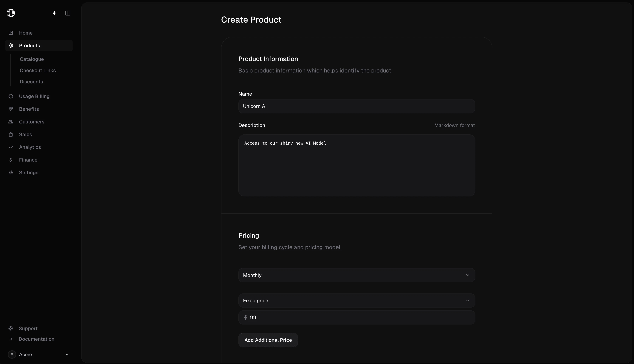Open the Monthly billing cycle dropdown
Viewport: 634px width, 364px height.
356,275
